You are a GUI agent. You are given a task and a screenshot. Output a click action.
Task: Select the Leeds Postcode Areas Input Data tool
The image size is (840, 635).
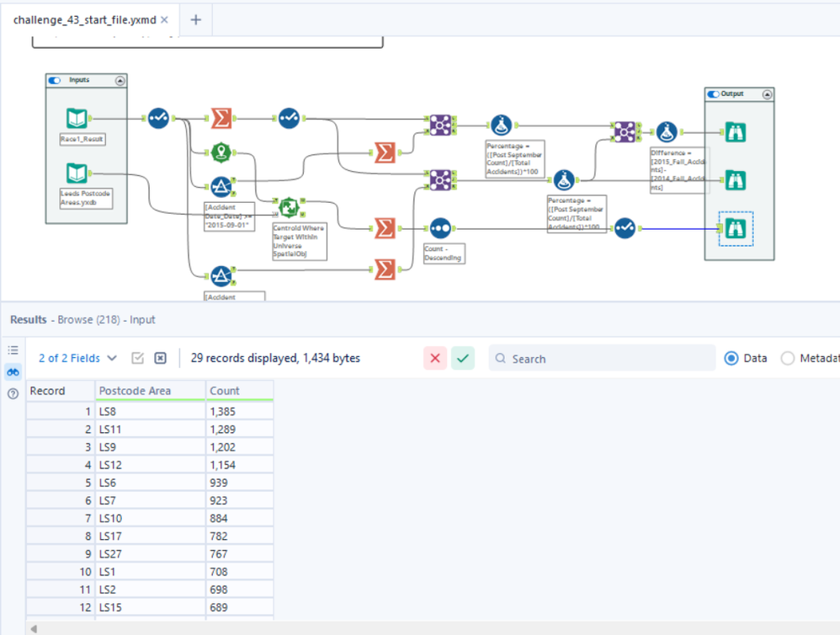click(77, 173)
